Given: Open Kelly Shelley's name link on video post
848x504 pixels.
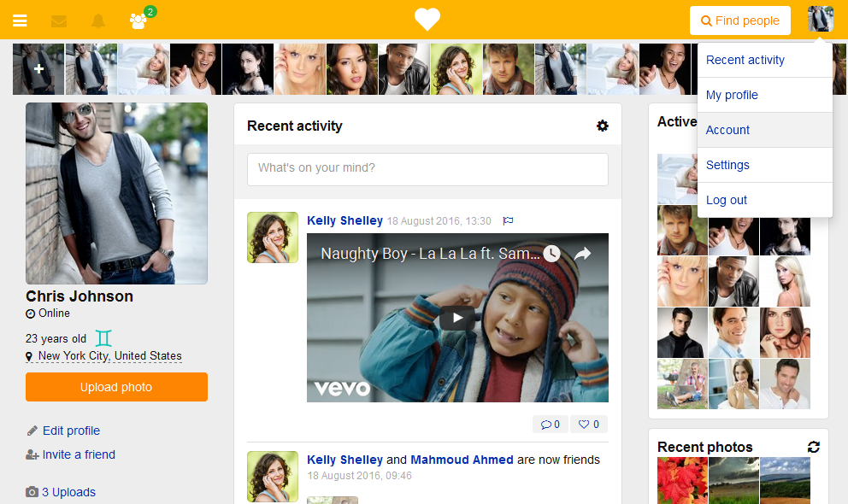Looking at the screenshot, I should click(x=345, y=220).
